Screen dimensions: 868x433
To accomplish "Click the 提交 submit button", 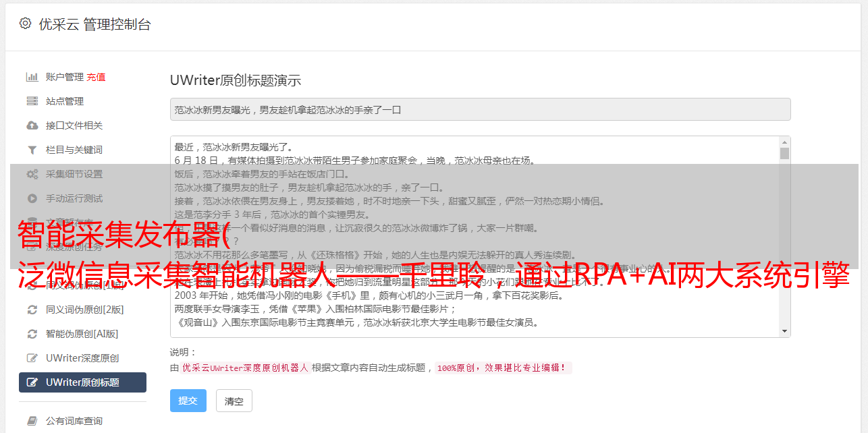I will [188, 401].
